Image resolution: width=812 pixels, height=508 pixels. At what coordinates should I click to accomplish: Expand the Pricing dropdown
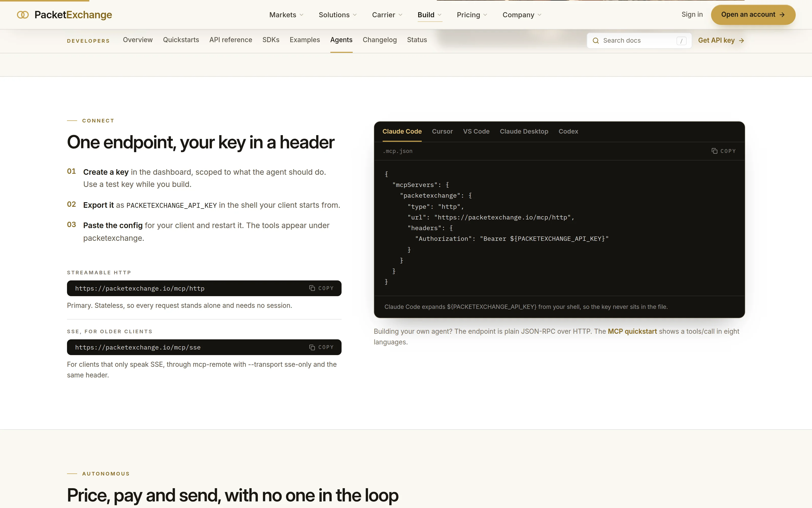[472, 15]
